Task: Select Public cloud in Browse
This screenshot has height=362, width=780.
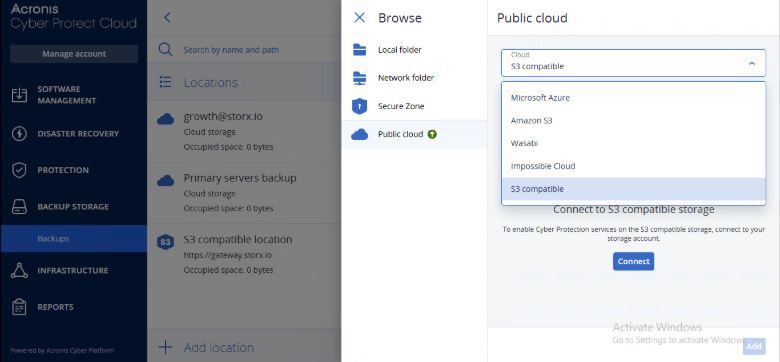Action: [x=414, y=134]
